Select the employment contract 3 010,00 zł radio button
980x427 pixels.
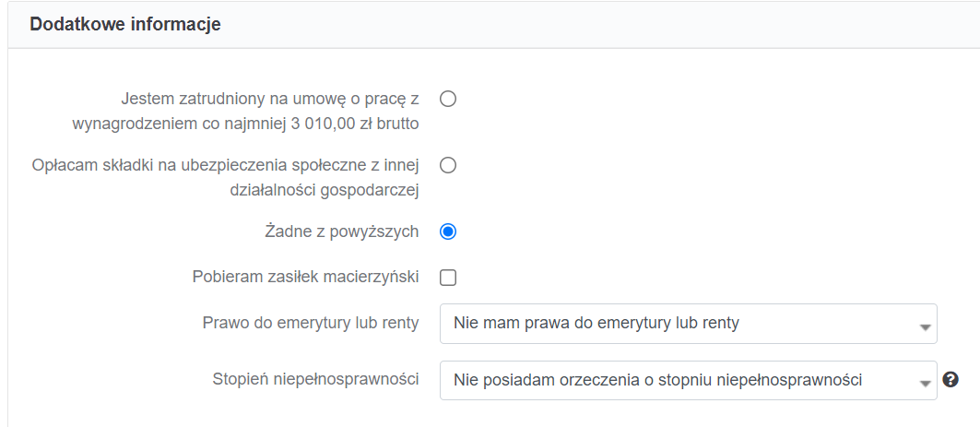click(x=448, y=99)
